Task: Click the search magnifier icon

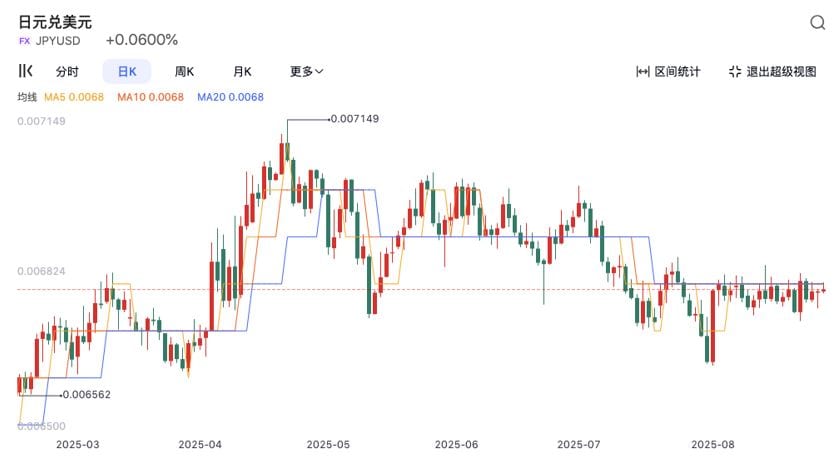Action: pyautogui.click(x=817, y=23)
